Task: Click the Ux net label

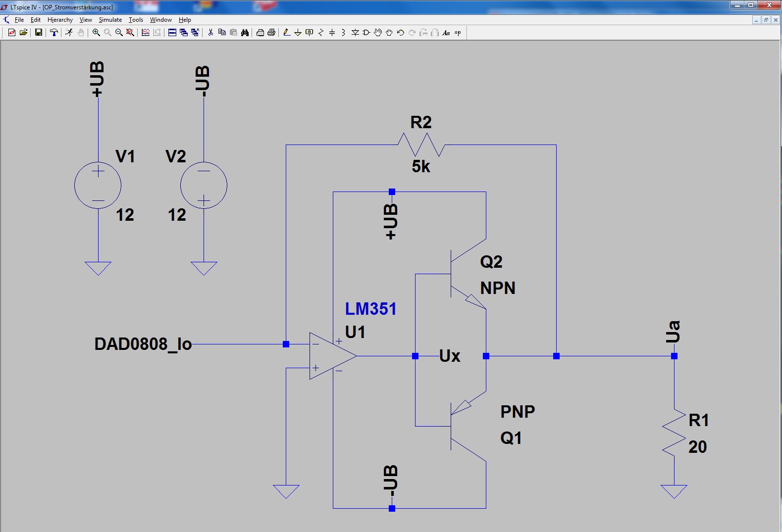Action: tap(450, 356)
